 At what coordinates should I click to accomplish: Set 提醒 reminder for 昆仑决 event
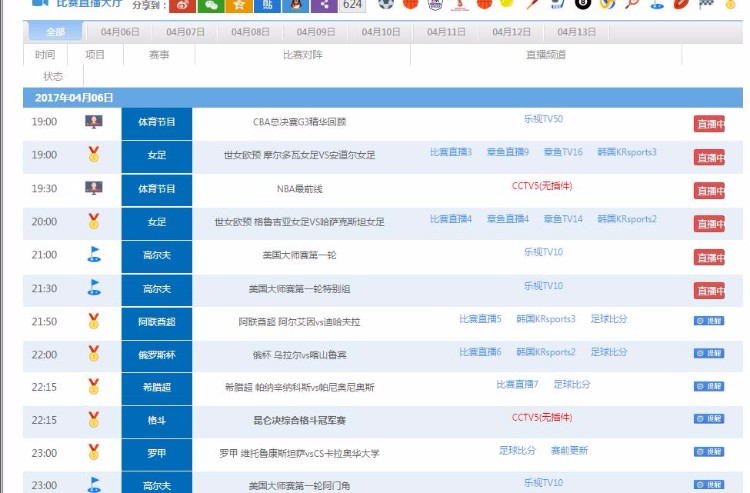coord(709,418)
